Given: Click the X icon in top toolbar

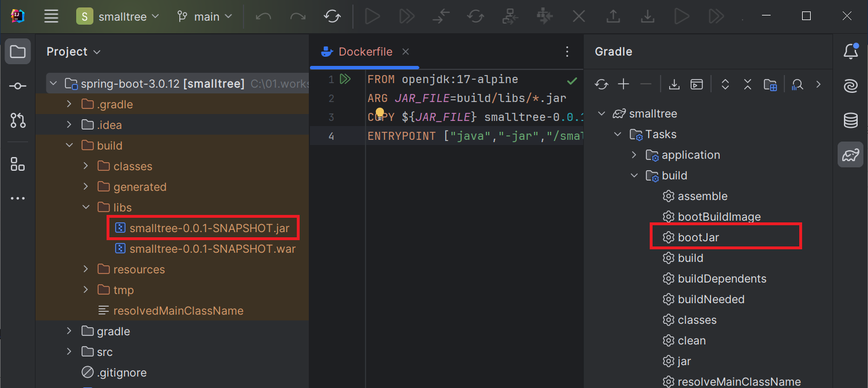Looking at the screenshot, I should point(579,17).
